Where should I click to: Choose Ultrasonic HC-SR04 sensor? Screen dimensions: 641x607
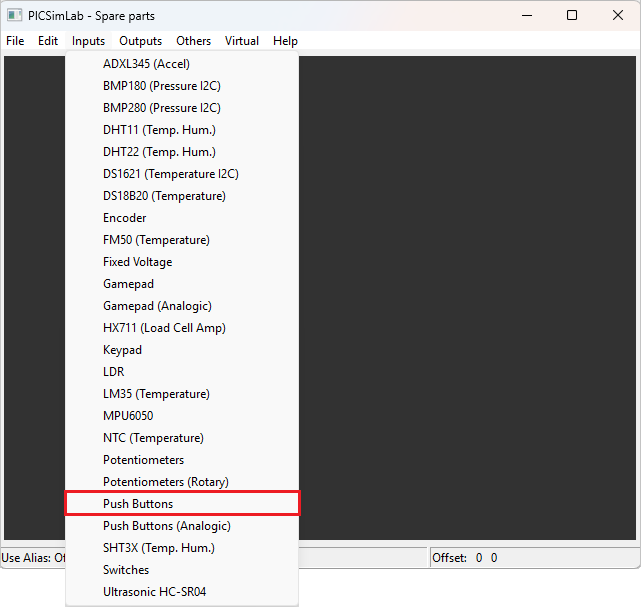click(154, 592)
